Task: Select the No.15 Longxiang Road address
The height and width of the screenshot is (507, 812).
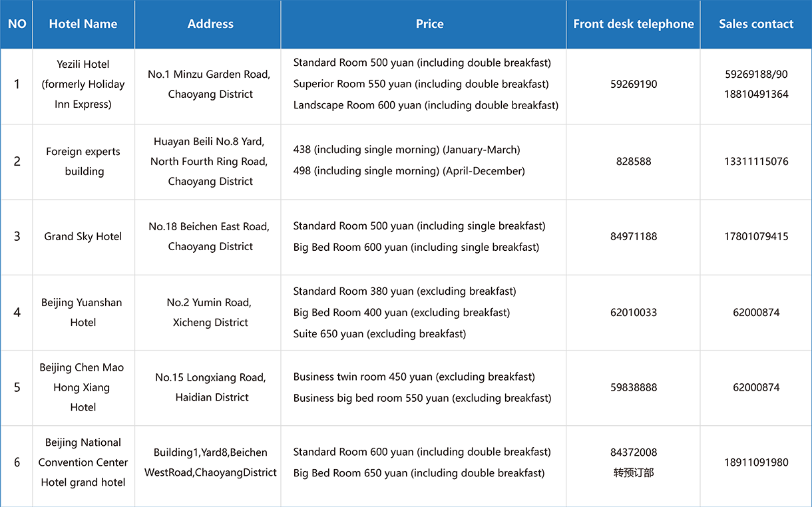Action: point(210,387)
